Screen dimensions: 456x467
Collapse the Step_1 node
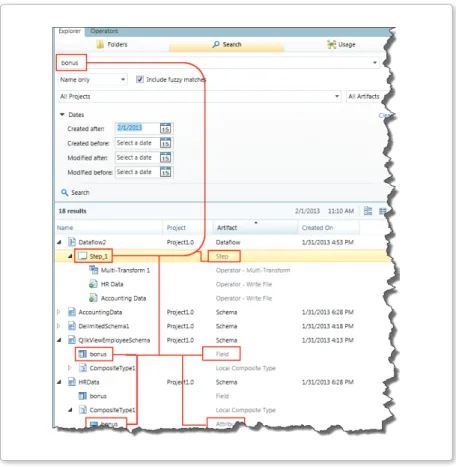coord(70,256)
